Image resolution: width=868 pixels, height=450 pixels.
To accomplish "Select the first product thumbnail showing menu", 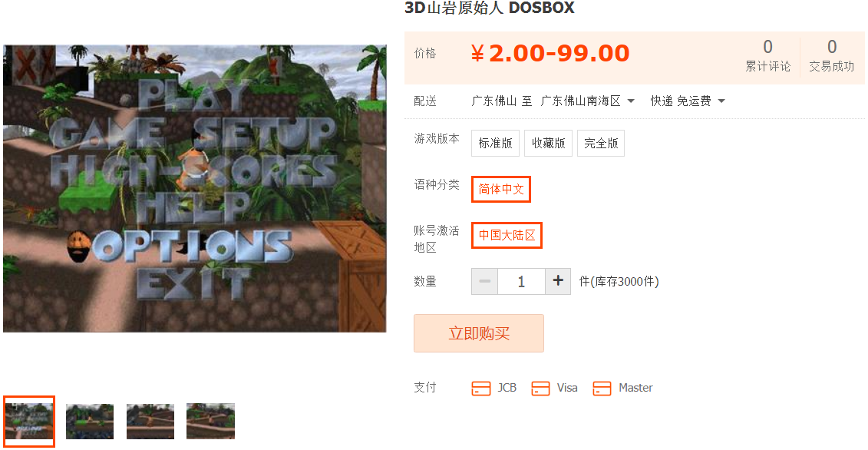I will [x=29, y=421].
